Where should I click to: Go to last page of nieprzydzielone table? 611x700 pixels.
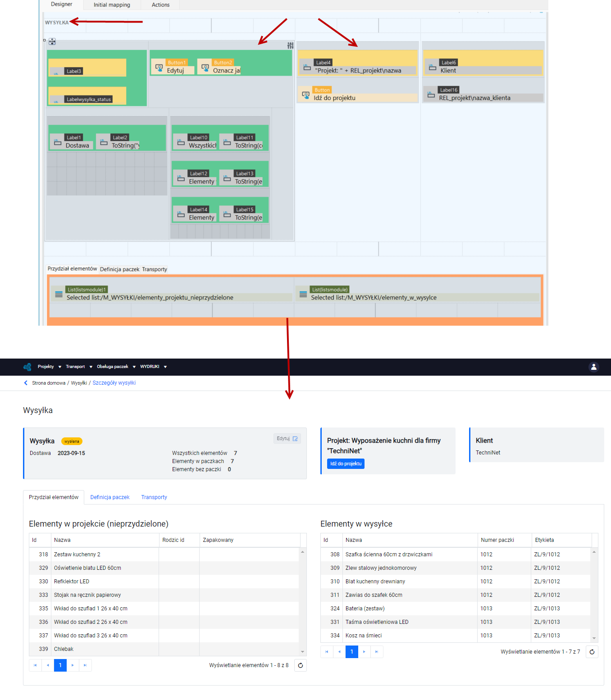(x=85, y=665)
